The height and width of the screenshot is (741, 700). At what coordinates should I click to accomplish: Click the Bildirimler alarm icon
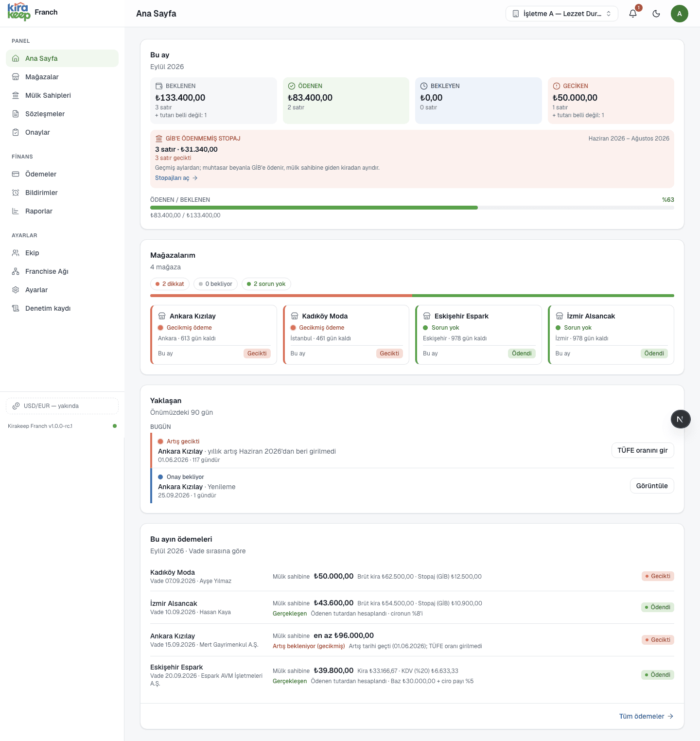[x=16, y=193]
